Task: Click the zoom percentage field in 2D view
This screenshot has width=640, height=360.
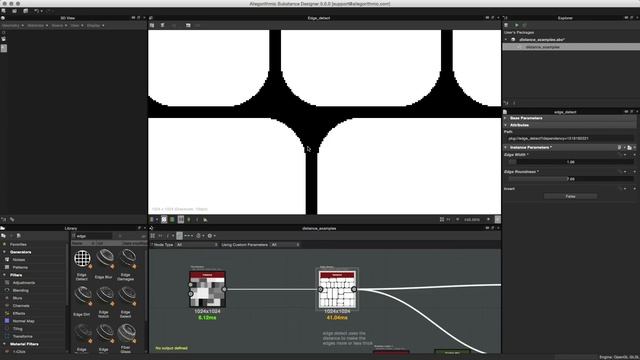Action: 472,220
